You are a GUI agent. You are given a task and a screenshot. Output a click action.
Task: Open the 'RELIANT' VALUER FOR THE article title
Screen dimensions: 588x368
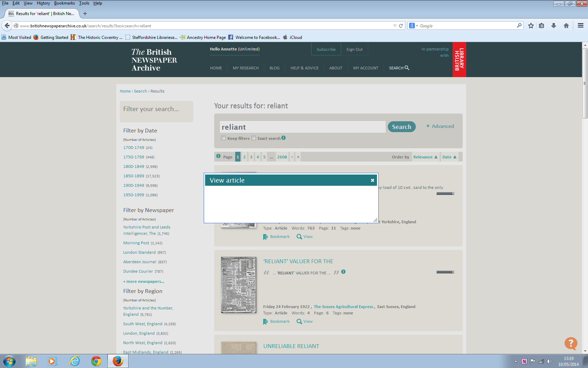click(298, 261)
